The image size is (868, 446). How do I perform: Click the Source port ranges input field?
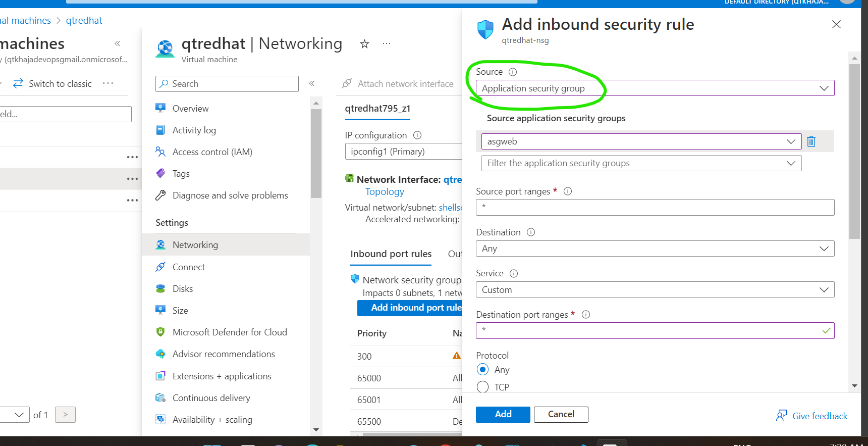(655, 207)
